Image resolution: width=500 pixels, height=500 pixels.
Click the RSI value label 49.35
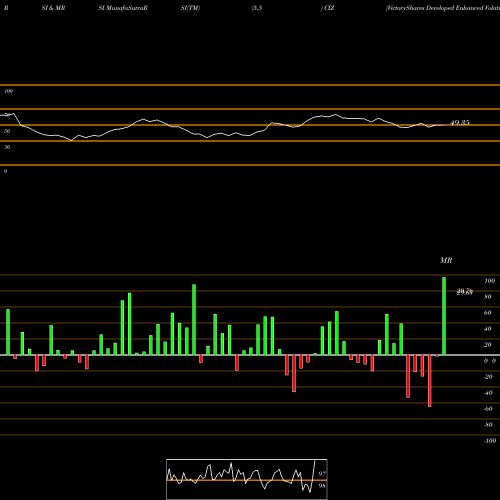tap(460, 123)
